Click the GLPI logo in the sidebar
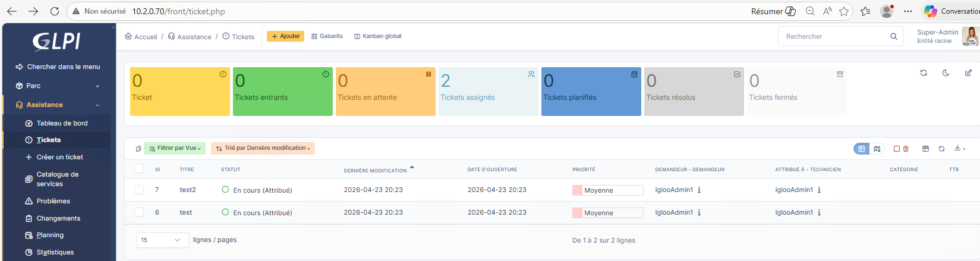The width and height of the screenshot is (980, 261). [56, 41]
